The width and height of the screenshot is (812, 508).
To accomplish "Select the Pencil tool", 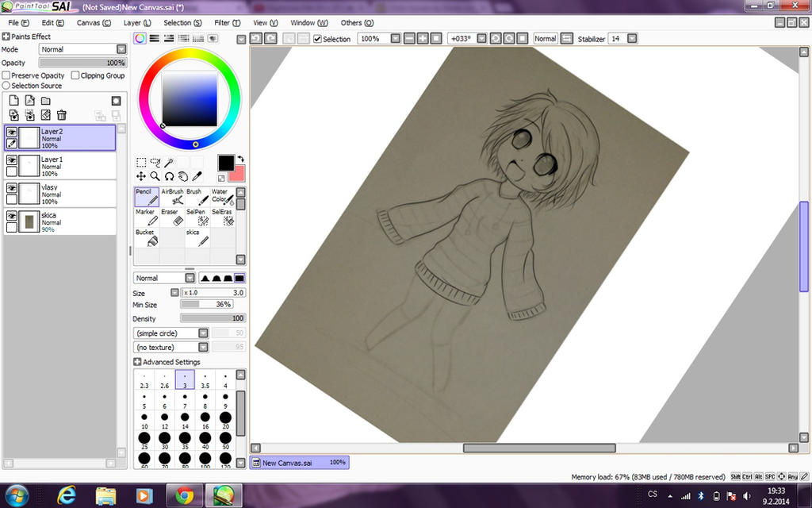I will pos(147,197).
